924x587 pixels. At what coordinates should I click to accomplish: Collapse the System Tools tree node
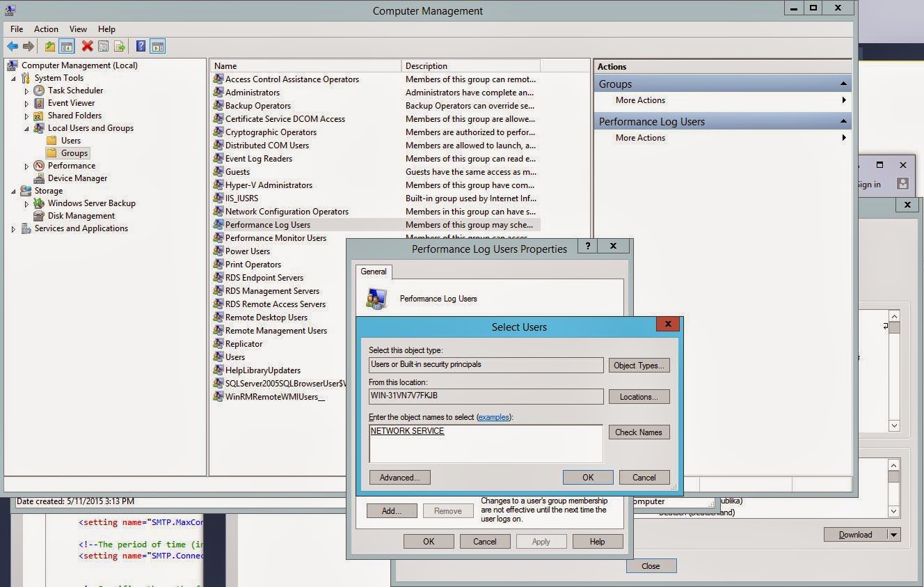pyautogui.click(x=13, y=78)
